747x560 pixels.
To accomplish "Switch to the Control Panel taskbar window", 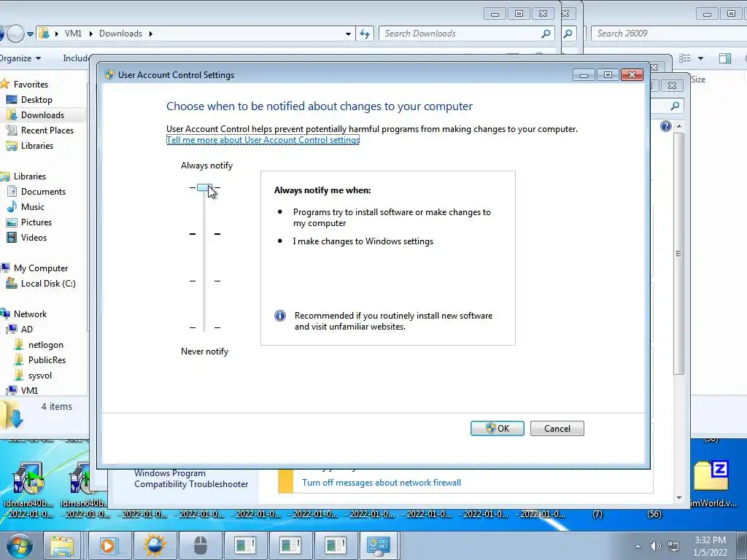I will pos(379,545).
